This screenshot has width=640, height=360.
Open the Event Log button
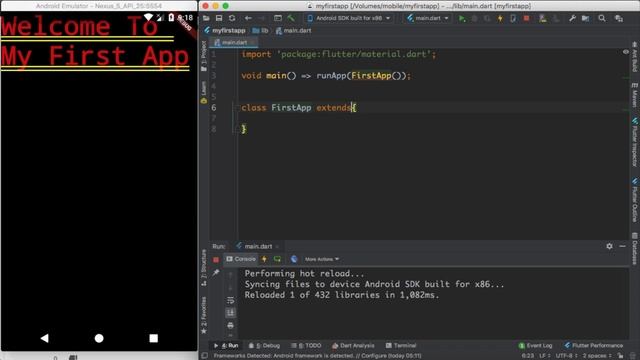pos(535,346)
